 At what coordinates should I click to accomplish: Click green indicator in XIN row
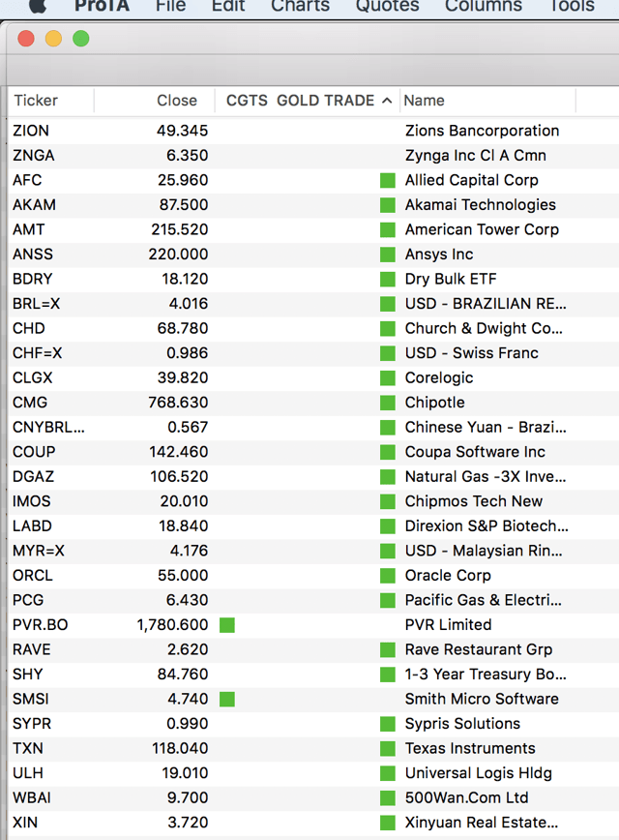pos(388,823)
